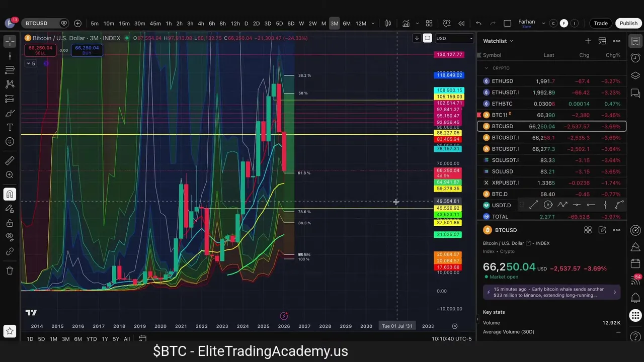Toggle magnet mode on the left toolbar
The image size is (644, 362).
[x=10, y=194]
